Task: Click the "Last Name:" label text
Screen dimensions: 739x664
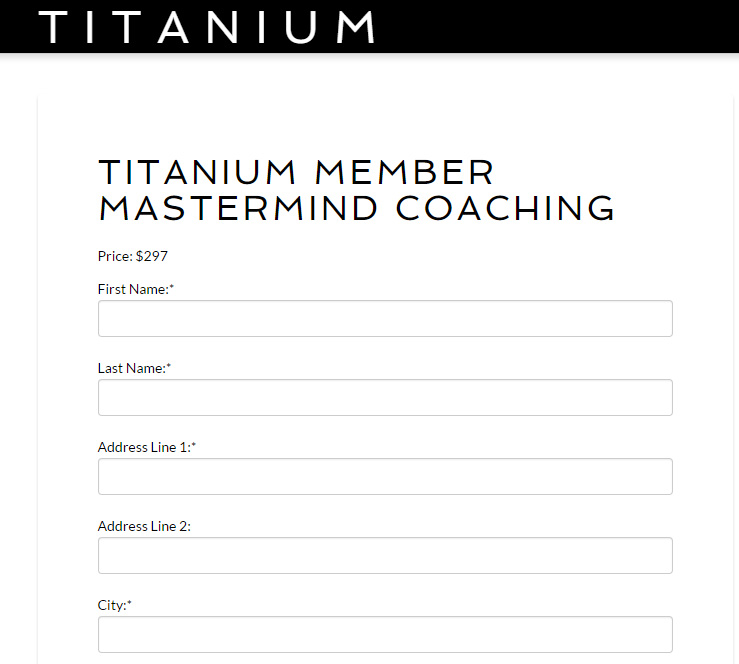Action: tap(132, 368)
